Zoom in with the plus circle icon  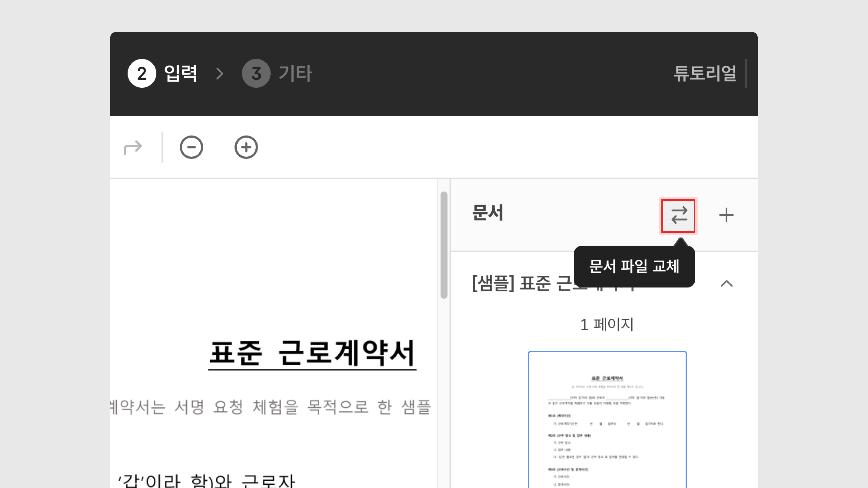[246, 147]
